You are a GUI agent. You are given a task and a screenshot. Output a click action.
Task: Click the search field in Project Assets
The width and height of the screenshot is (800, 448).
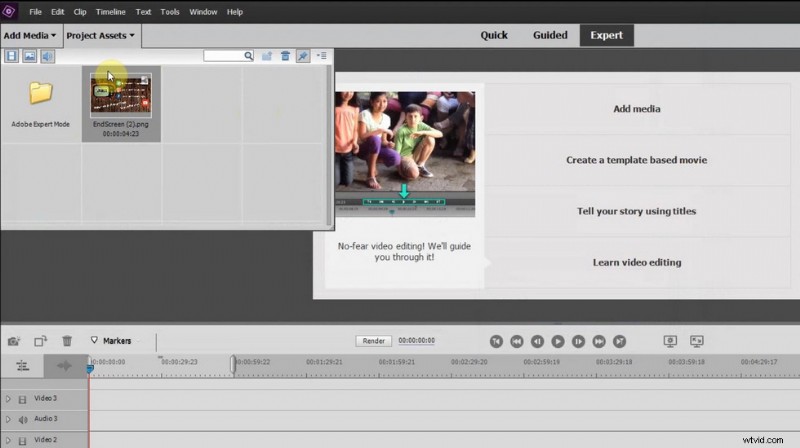pos(223,56)
